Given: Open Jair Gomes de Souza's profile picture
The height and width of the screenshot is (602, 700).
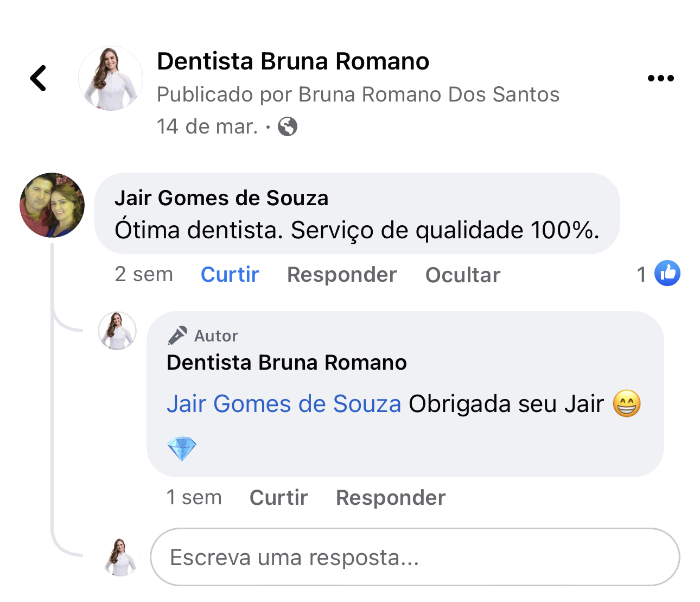Looking at the screenshot, I should click(x=52, y=205).
